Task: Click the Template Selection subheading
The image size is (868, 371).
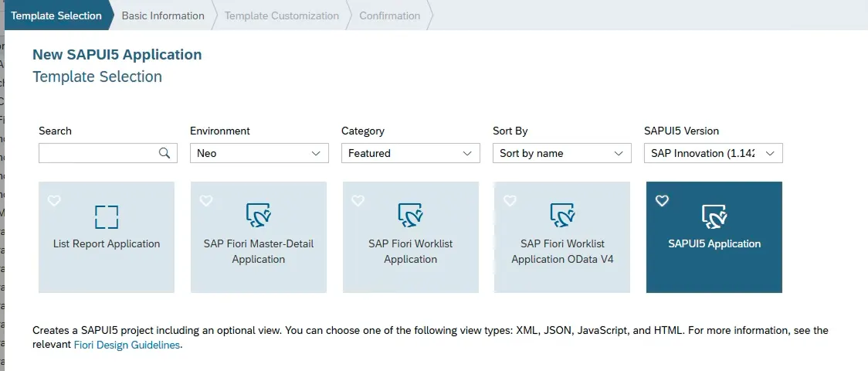Action: tap(97, 77)
